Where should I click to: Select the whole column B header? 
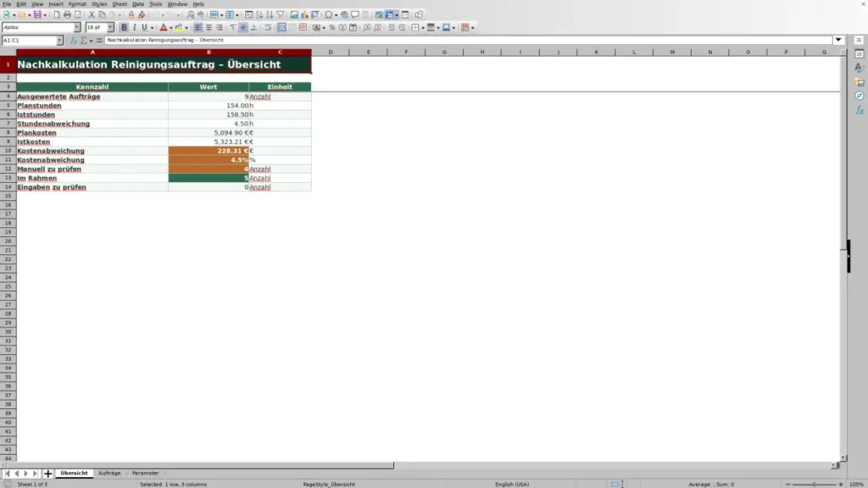point(209,52)
